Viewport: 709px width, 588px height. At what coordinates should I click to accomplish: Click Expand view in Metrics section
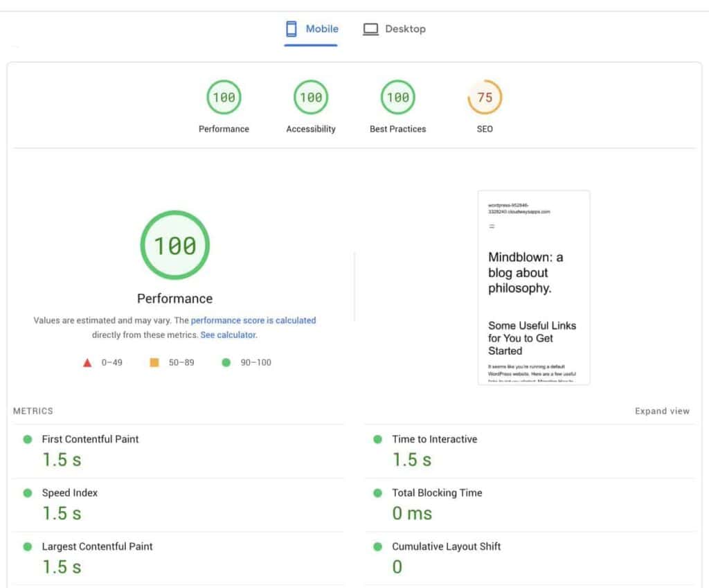pos(662,411)
